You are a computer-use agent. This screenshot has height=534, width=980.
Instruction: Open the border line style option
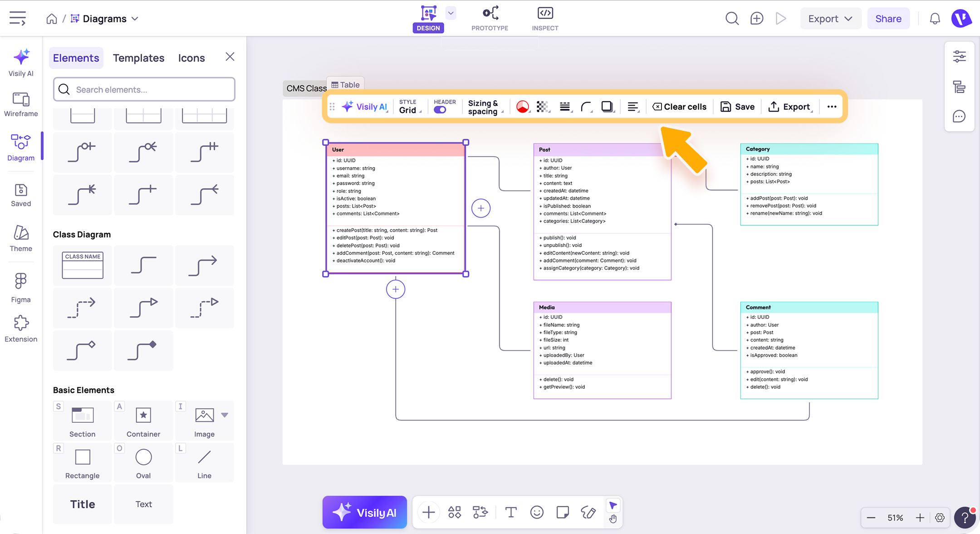[x=565, y=107]
